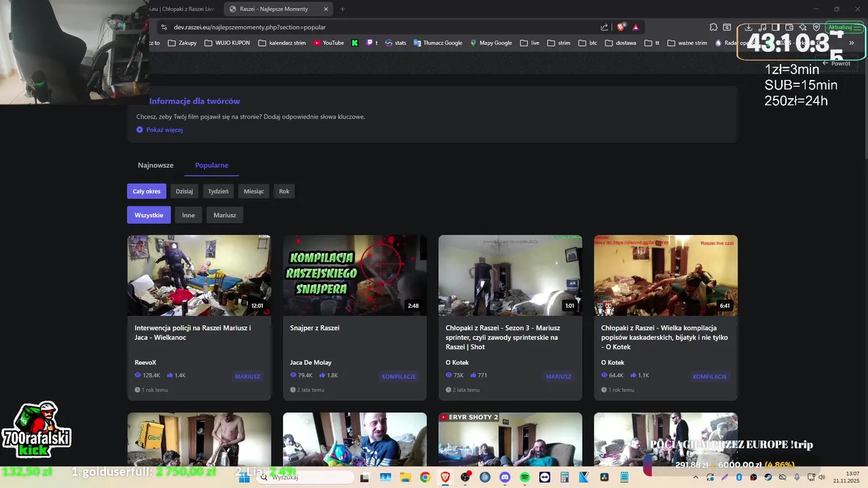Click MARIUSZ tag on Interwencja policji card

click(248, 376)
